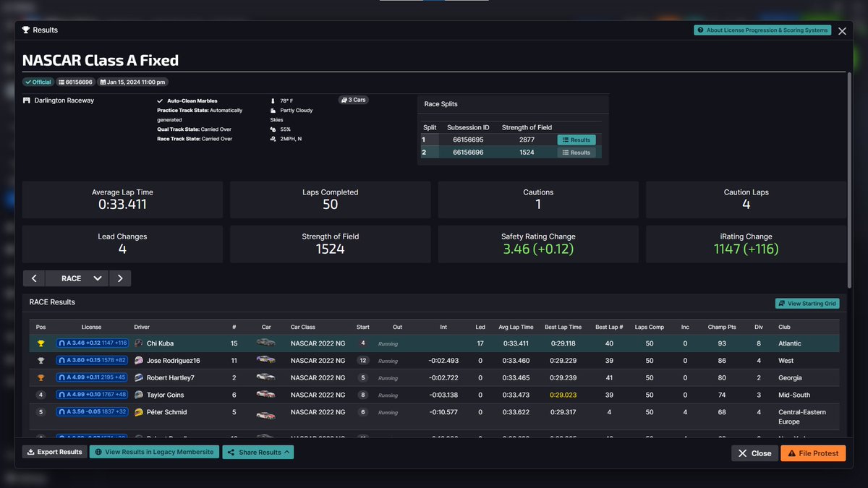Click the Safety Rating Change value 3.46 (+0.12)
Image resolution: width=868 pixels, height=488 pixels.
(538, 249)
